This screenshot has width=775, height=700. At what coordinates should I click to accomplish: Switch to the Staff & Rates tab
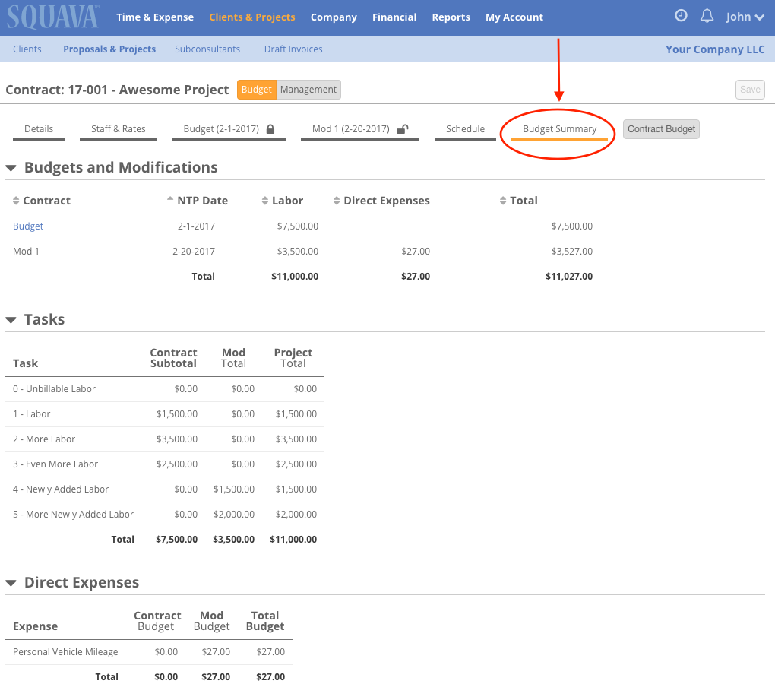118,128
